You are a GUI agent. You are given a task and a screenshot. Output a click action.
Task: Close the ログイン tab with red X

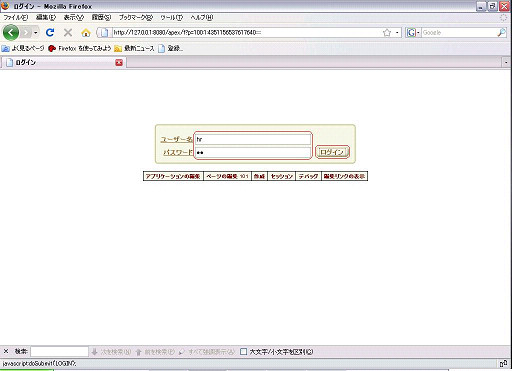tap(119, 62)
